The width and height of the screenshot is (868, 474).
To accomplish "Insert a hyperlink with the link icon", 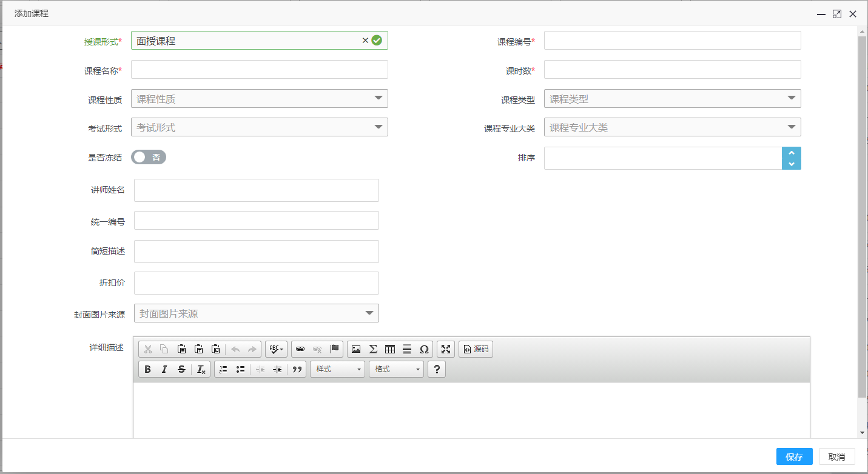I will [300, 349].
